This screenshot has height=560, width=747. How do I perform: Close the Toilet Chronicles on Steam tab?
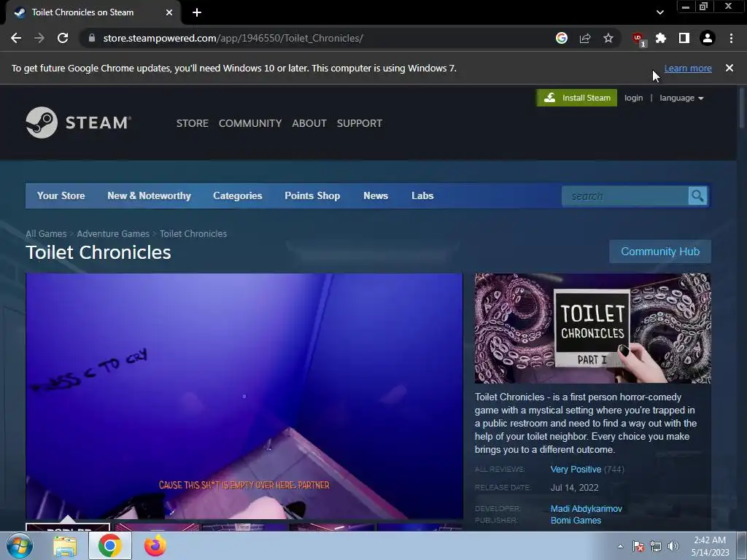tap(169, 12)
